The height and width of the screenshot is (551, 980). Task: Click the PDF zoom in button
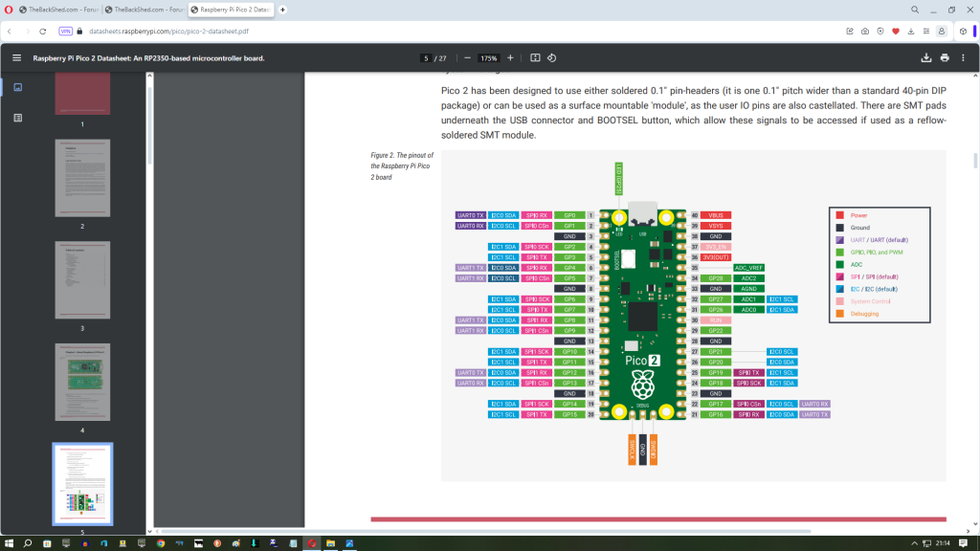(510, 57)
